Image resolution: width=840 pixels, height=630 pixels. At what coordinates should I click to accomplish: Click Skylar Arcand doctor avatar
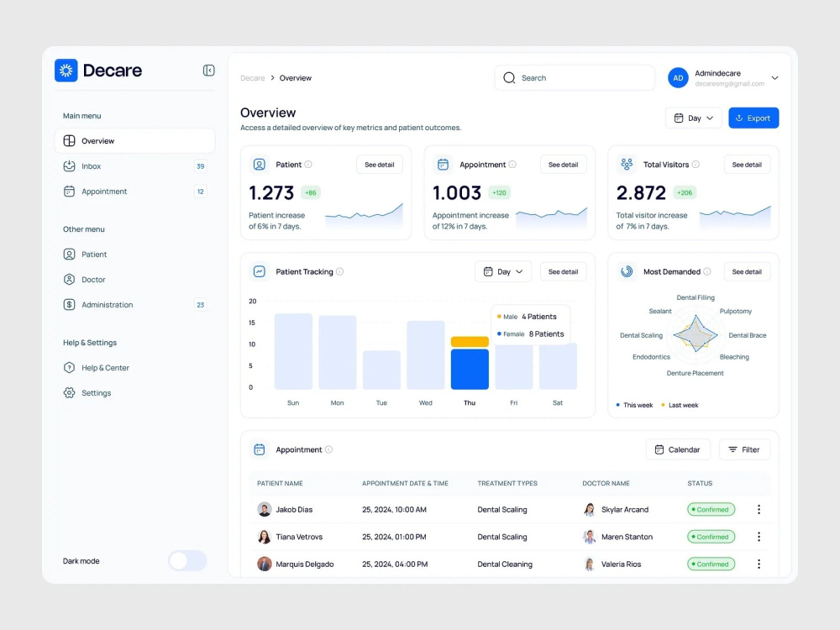coord(590,510)
